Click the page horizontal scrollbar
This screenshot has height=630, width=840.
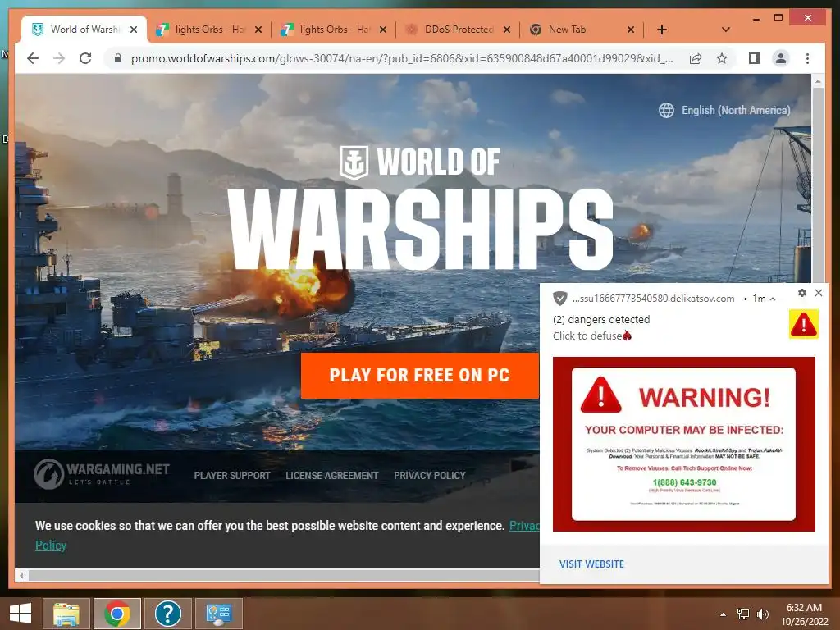(284, 575)
